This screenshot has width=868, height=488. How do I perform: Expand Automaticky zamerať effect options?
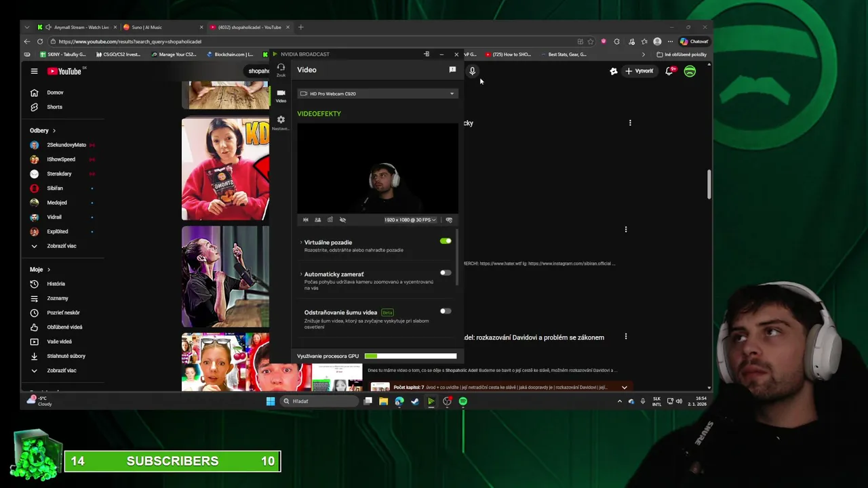point(301,274)
